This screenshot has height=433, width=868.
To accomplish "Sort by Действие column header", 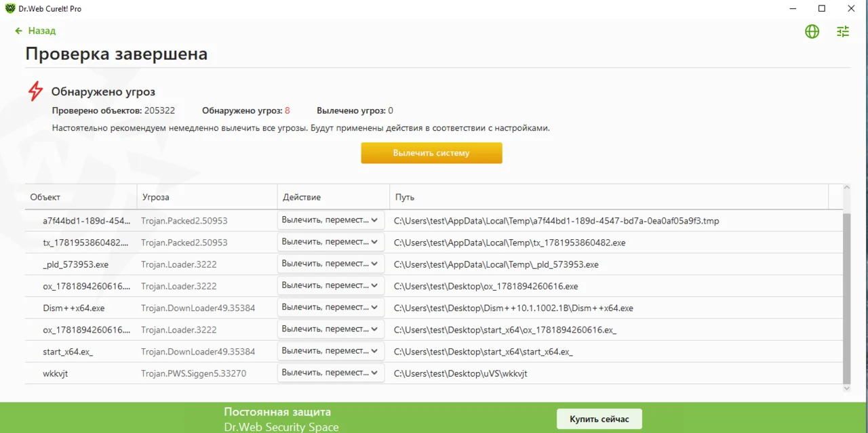I will (333, 197).
